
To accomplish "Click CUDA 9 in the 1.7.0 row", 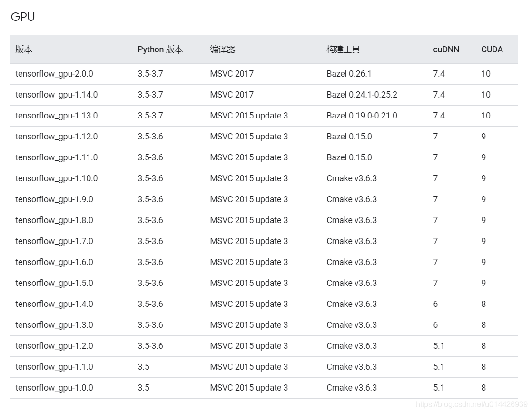I will click(x=483, y=241).
